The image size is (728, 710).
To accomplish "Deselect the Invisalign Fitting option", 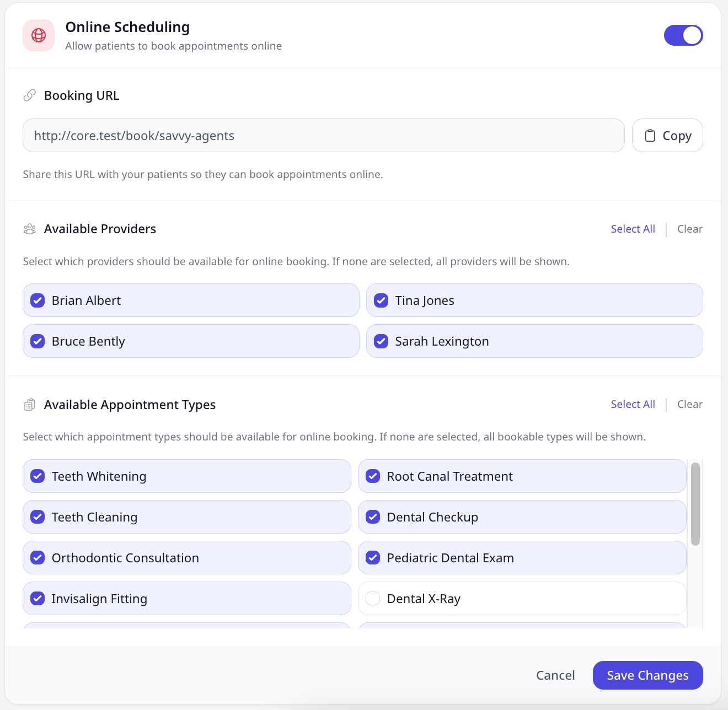I will pyautogui.click(x=38, y=599).
